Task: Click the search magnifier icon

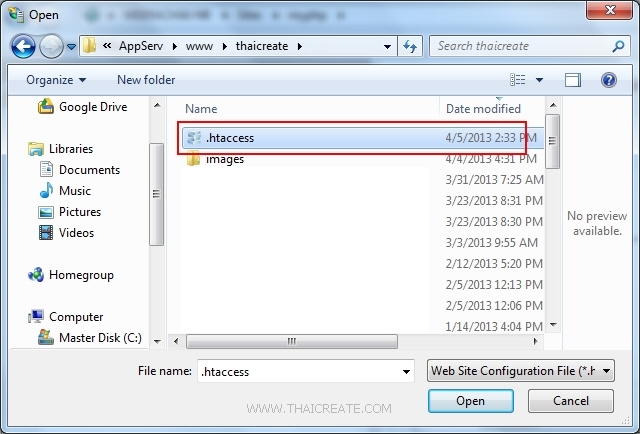Action: tap(618, 46)
